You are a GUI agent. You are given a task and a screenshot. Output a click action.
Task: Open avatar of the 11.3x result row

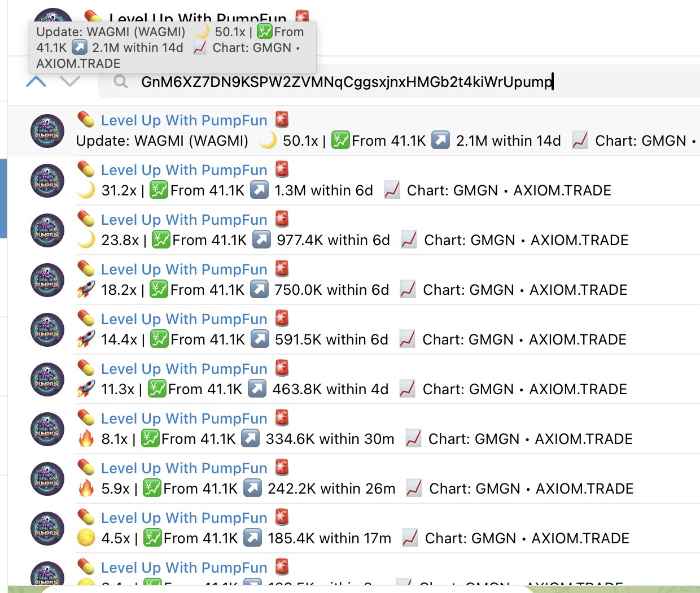coord(47,380)
